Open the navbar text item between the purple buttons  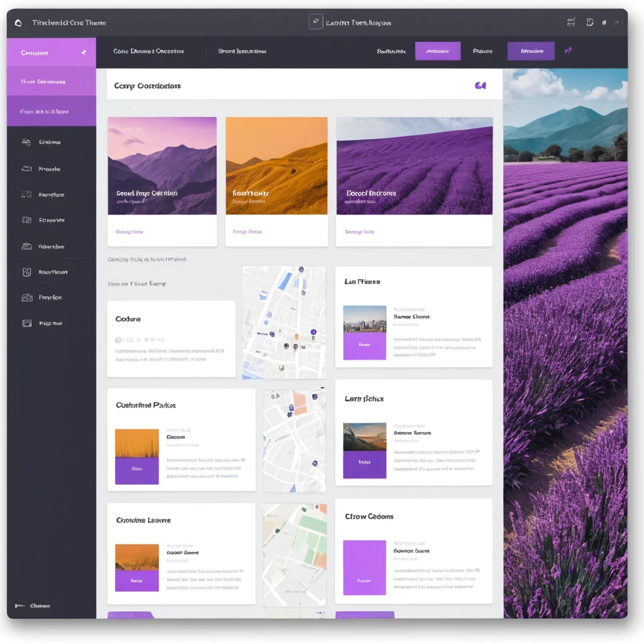[482, 52]
